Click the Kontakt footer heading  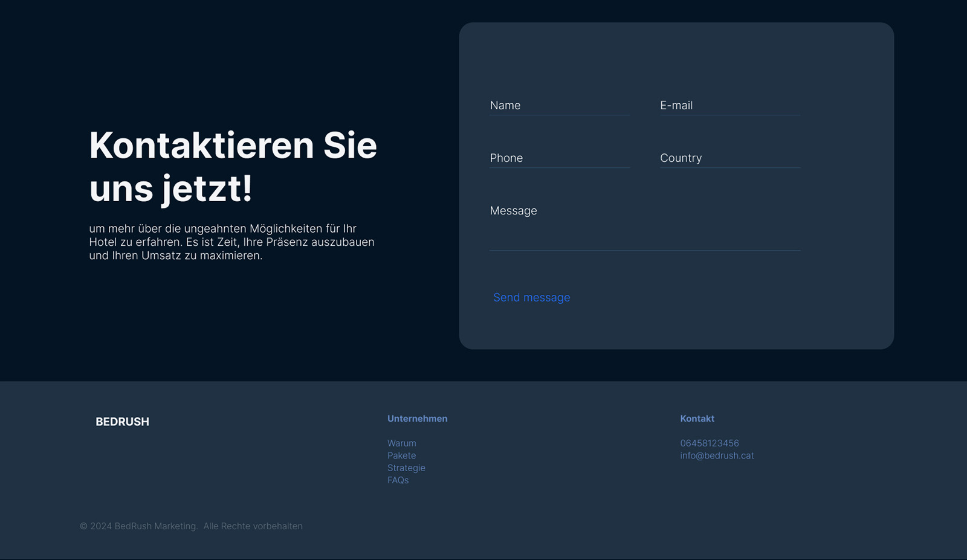[x=697, y=419]
